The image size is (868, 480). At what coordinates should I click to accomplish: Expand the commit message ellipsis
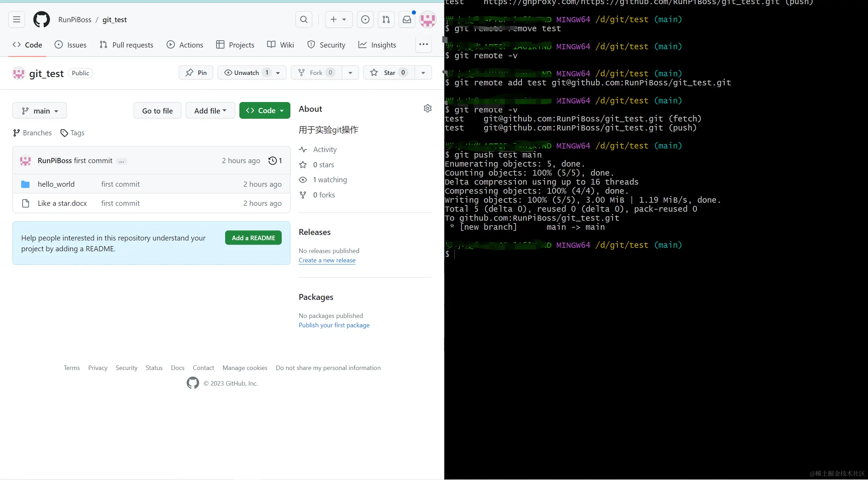coord(121,161)
